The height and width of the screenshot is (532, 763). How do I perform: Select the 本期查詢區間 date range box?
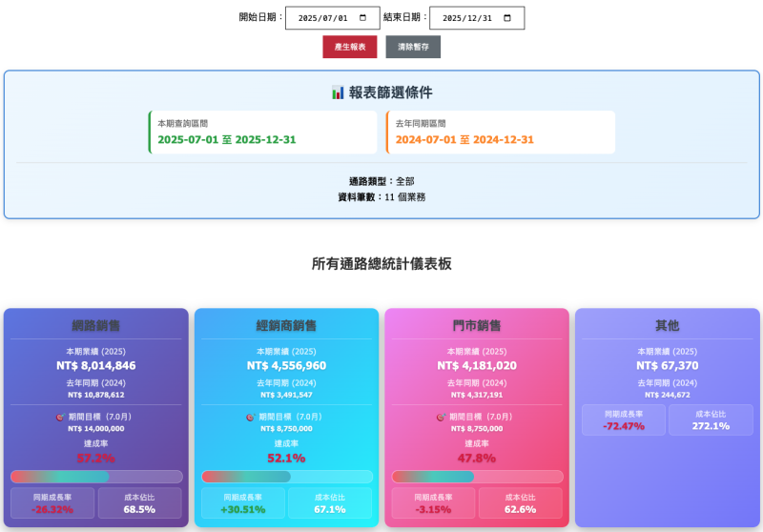point(263,132)
